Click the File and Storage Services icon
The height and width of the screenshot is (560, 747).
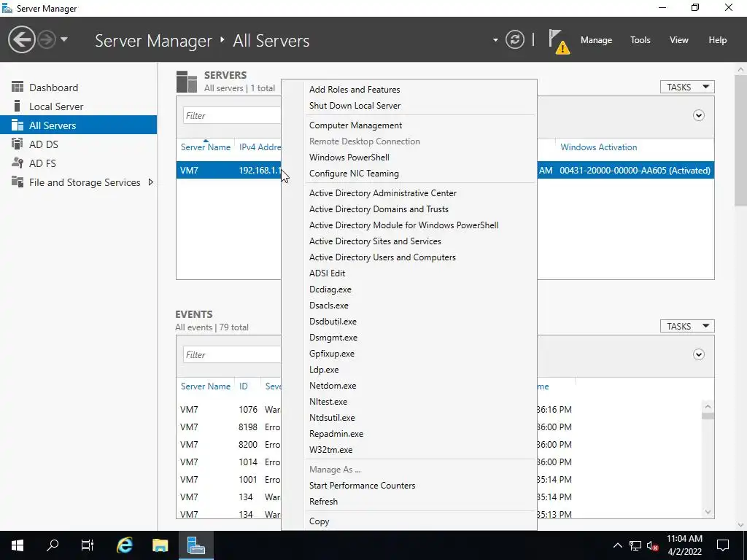(18, 182)
